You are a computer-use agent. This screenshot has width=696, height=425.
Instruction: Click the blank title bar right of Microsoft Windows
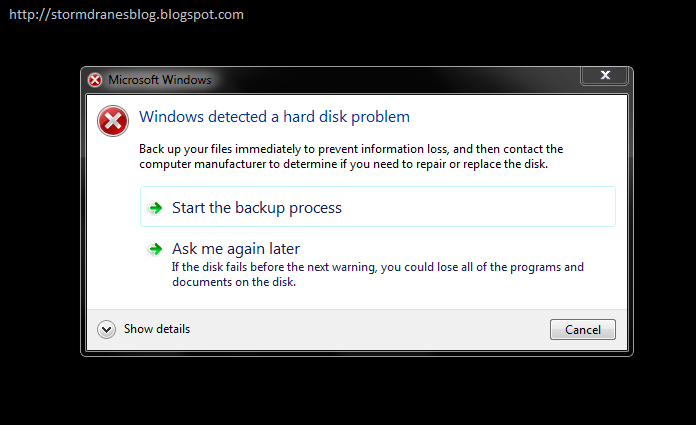tap(395, 80)
